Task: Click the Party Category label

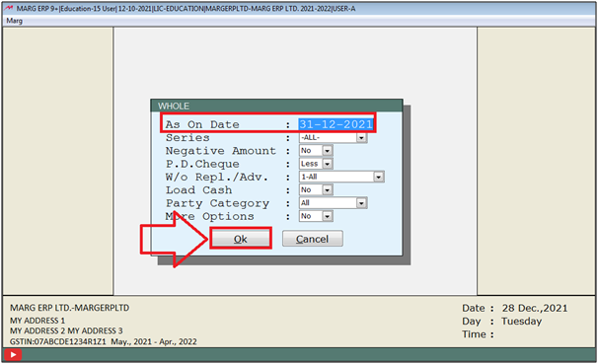Action: click(217, 203)
